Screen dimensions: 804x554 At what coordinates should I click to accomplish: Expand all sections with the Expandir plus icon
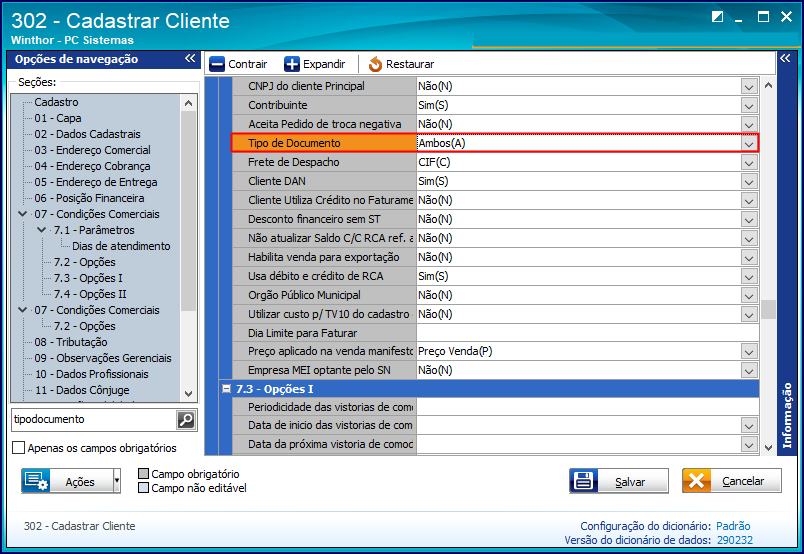pyautogui.click(x=292, y=64)
